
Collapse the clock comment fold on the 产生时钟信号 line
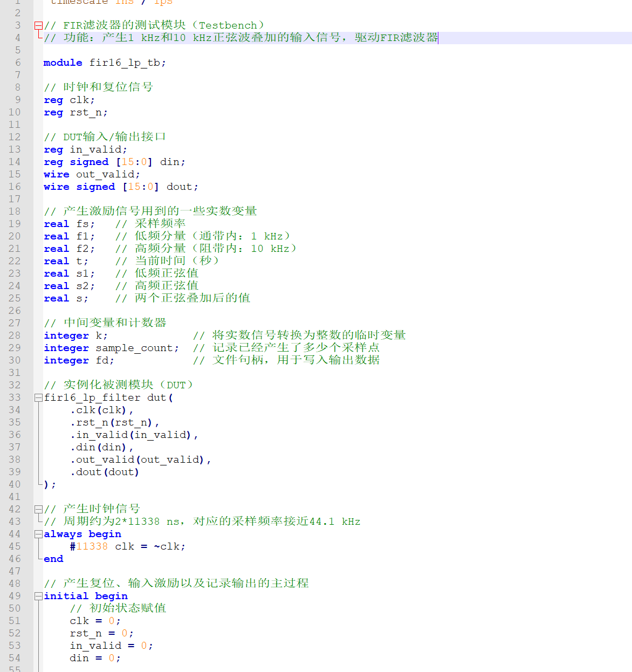(38, 509)
